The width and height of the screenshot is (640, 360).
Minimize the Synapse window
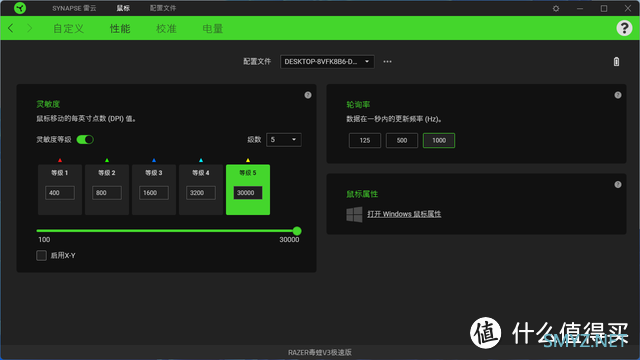click(580, 8)
